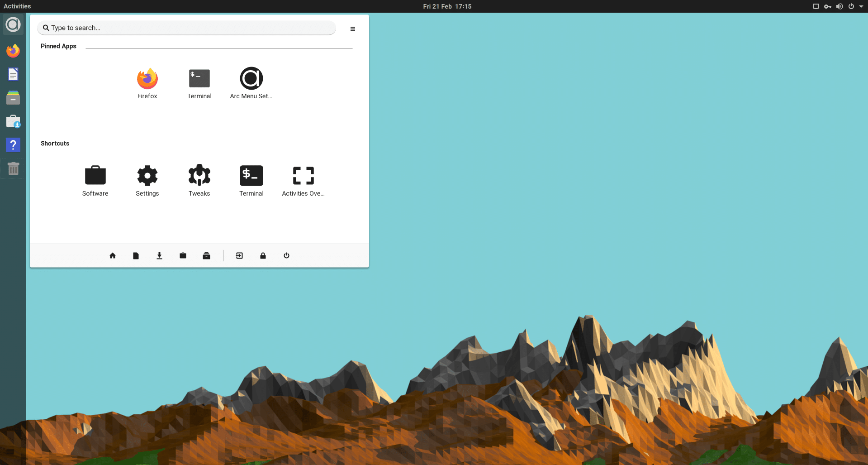Viewport: 868px width, 465px height.
Task: Open the Activities Overview shortcut
Action: pos(303,181)
